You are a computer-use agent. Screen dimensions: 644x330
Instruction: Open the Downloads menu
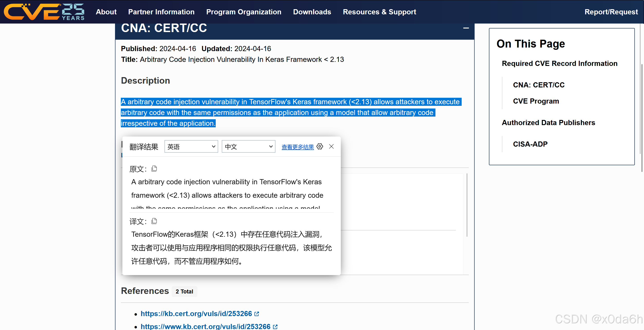[x=312, y=12]
